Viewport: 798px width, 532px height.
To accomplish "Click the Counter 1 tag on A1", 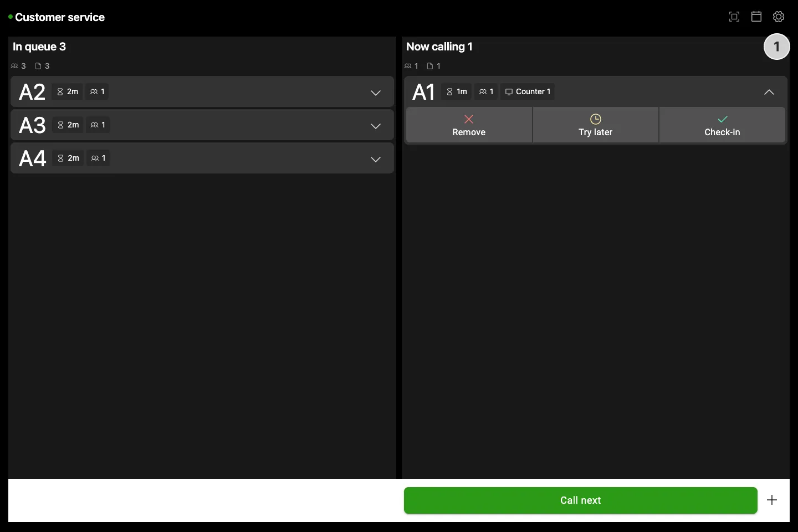I will tap(528, 91).
